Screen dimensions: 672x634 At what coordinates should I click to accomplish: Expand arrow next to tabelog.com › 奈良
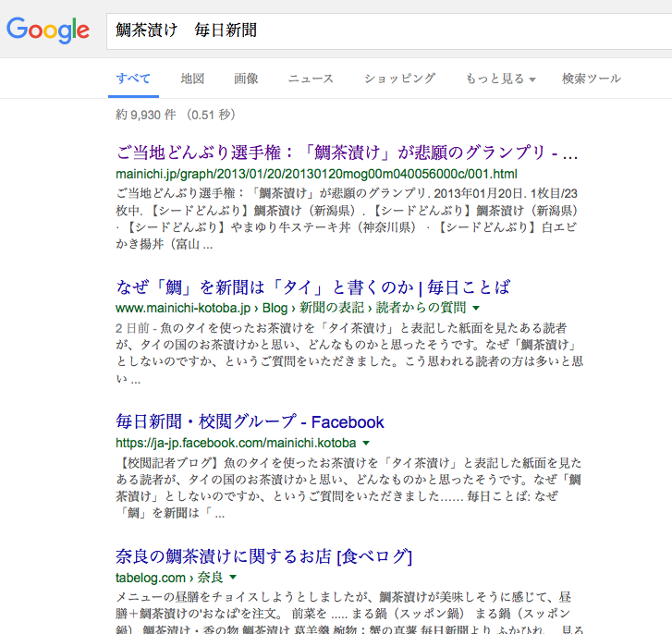pyautogui.click(x=233, y=577)
